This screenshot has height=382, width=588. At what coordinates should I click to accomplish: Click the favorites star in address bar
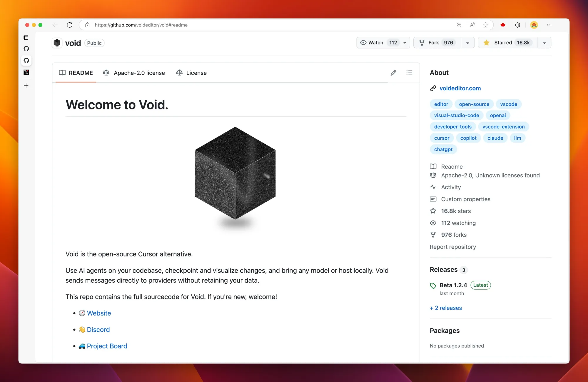click(x=485, y=25)
